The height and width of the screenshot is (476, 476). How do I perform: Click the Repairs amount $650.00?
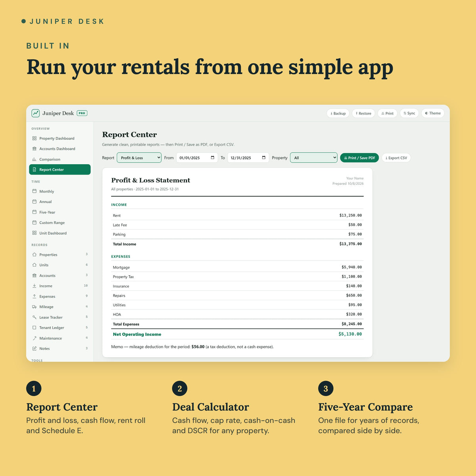(x=354, y=296)
